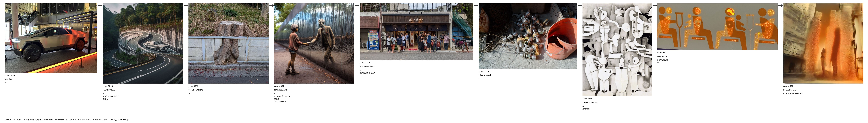
Task: Click the arrow after the cubist figures image
Action: tap(654, 5)
